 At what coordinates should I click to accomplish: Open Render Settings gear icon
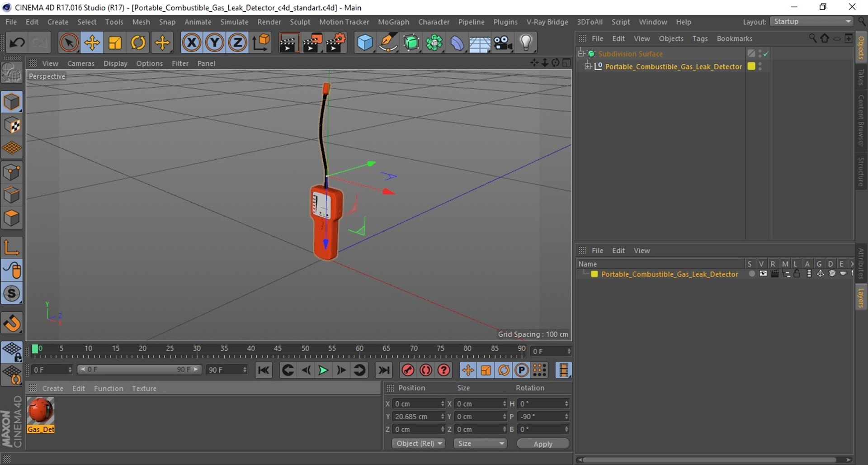pyautogui.click(x=336, y=43)
